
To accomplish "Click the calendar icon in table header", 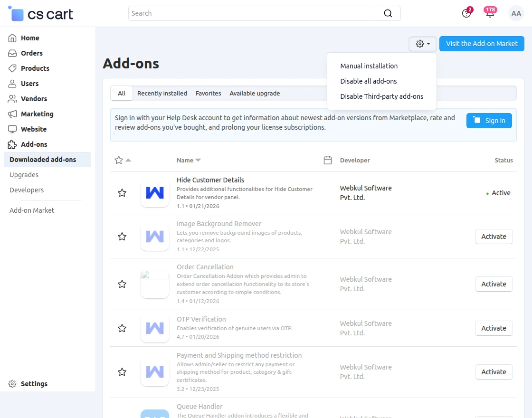I will [327, 160].
